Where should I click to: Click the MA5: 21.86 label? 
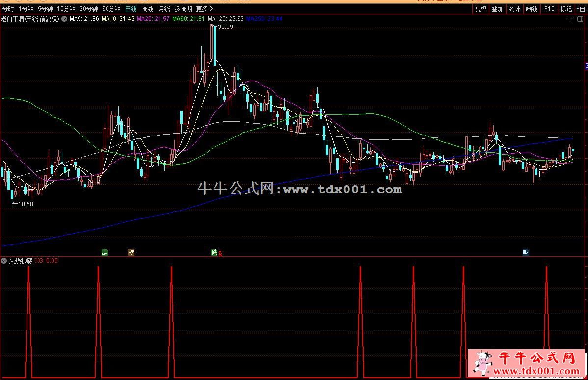84,18
